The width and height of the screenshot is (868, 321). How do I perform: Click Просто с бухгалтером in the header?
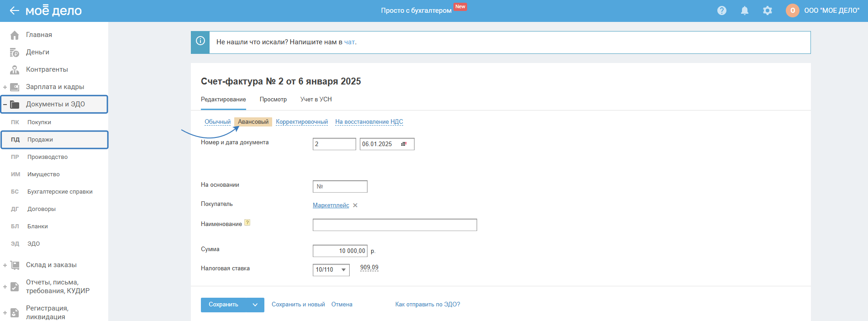(416, 11)
